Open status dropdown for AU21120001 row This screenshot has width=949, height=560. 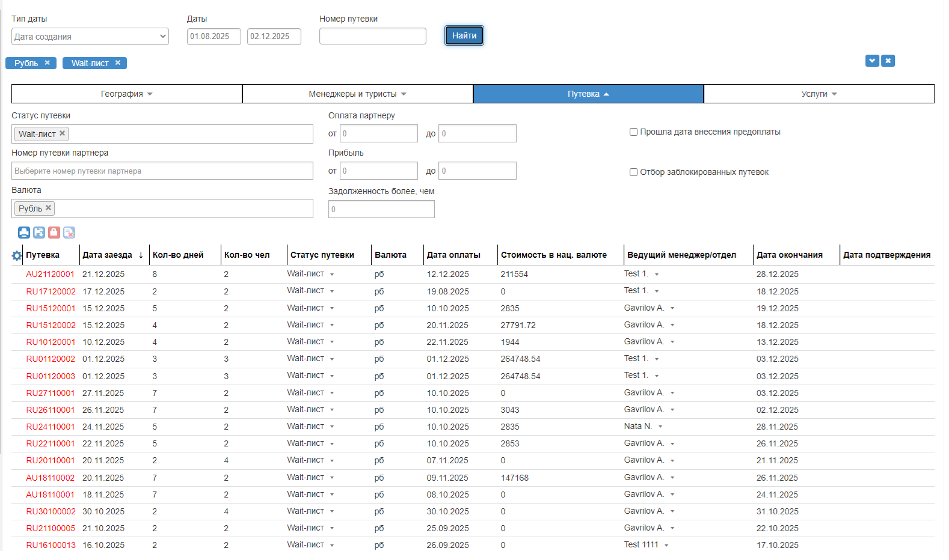(332, 275)
